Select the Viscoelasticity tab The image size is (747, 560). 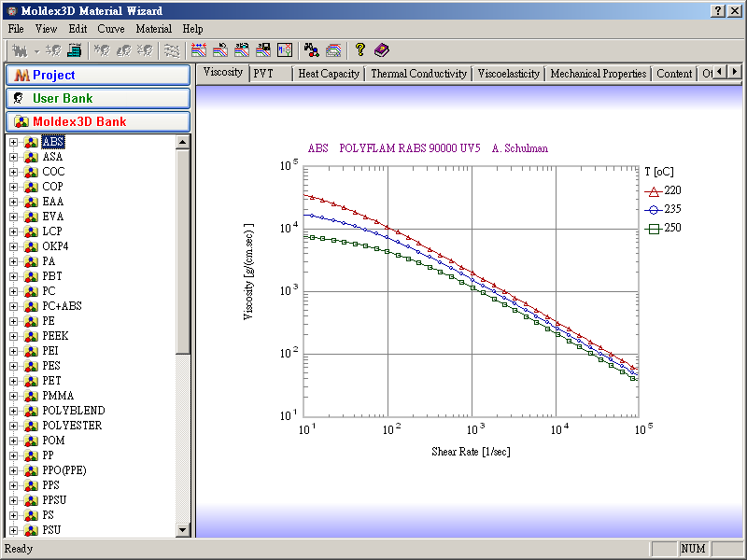508,74
